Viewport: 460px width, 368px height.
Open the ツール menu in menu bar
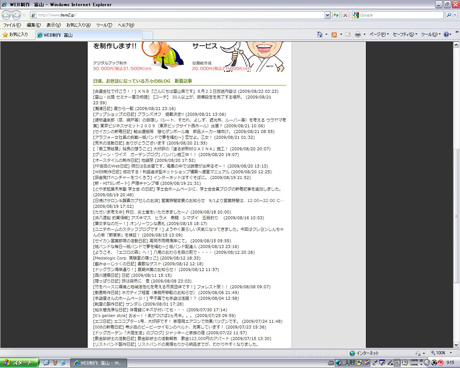tap(104, 25)
